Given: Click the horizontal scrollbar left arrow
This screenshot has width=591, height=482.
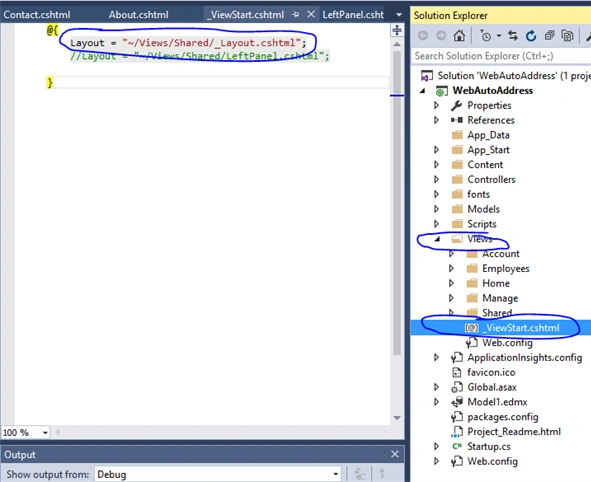Looking at the screenshot, I should point(58,432).
